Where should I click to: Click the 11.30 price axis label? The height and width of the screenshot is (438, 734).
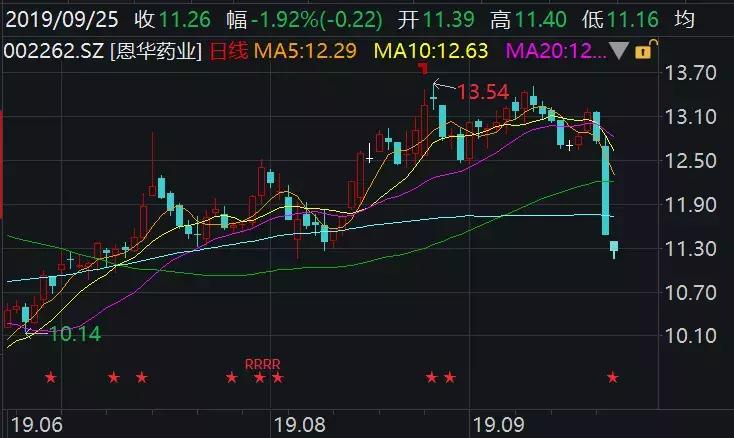690,248
